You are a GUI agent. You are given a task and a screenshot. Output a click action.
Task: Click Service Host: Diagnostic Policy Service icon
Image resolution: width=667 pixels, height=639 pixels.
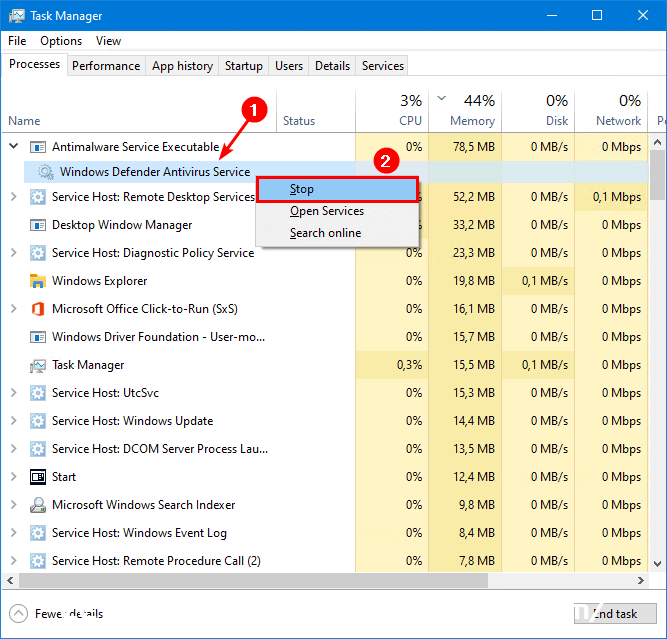pos(38,253)
